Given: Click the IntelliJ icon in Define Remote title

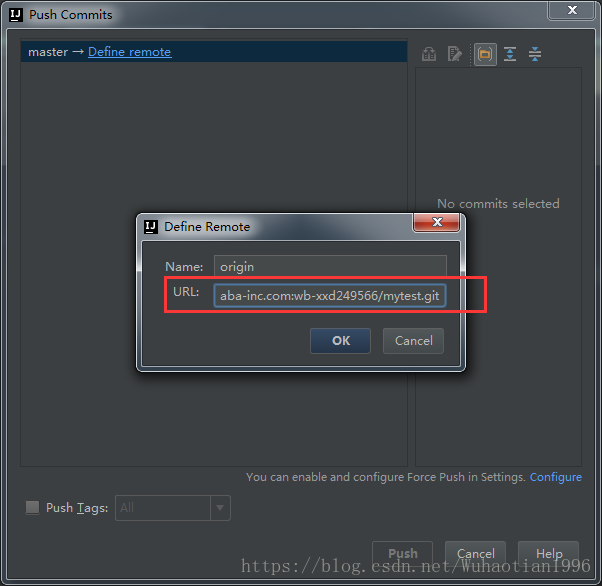Looking at the screenshot, I should [151, 227].
